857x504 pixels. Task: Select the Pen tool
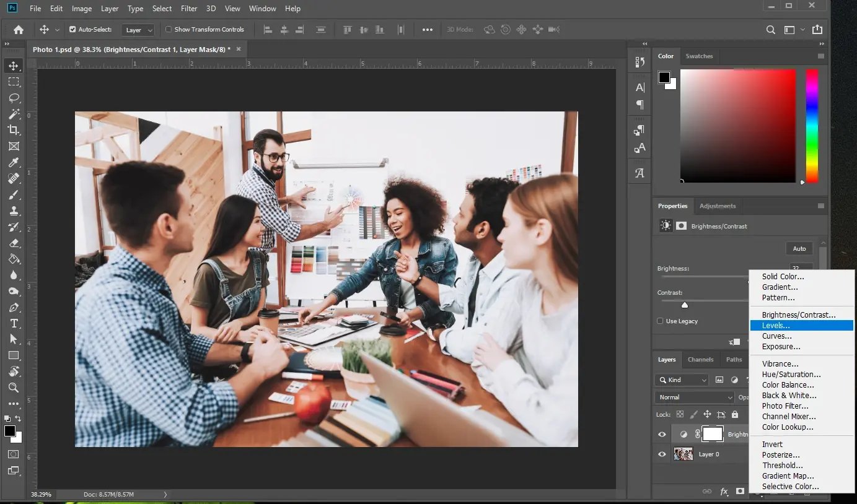point(13,307)
